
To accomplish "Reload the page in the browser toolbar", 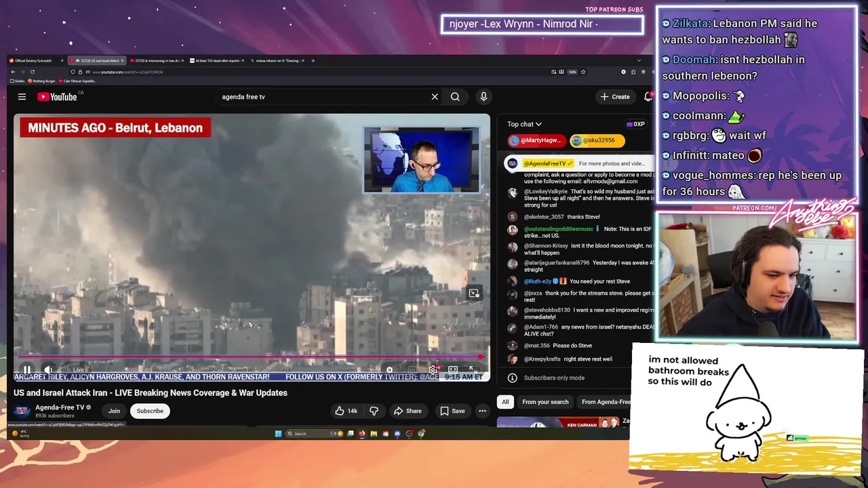I will (x=32, y=72).
